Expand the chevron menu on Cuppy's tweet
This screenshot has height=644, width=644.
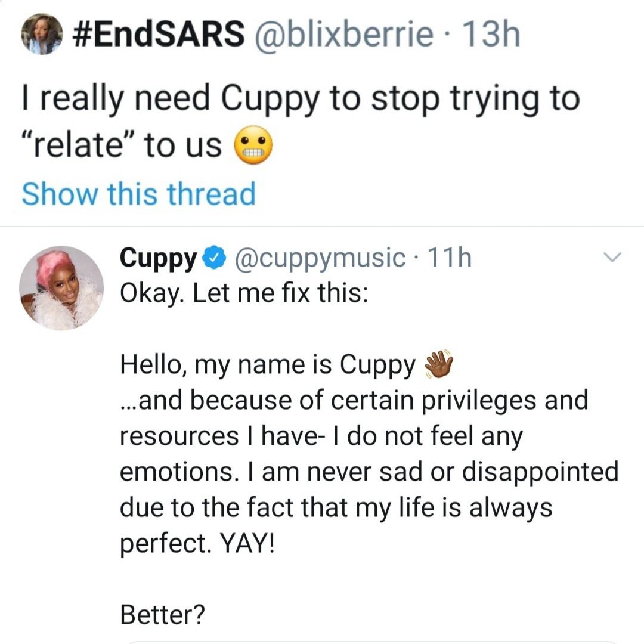click(612, 258)
